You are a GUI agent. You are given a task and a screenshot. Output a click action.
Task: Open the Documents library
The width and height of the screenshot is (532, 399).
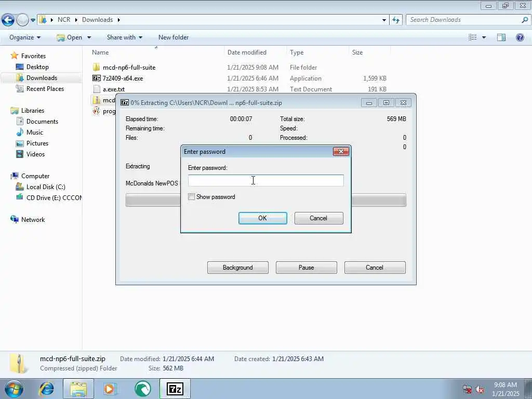[x=42, y=121]
